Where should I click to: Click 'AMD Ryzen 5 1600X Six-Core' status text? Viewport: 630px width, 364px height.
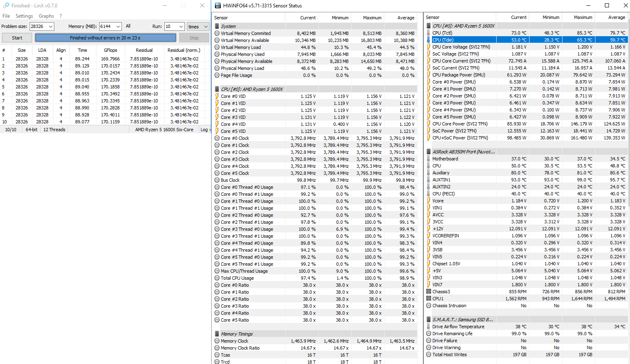tap(164, 130)
